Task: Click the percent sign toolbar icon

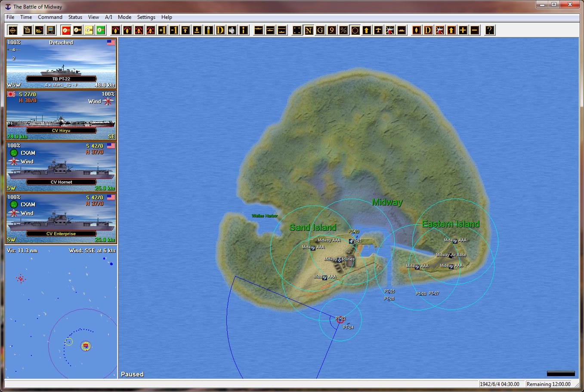Action: tap(343, 30)
